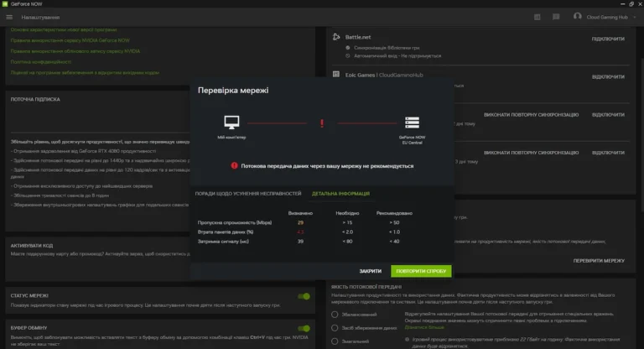
Task: Click the right-side vertical scrollbar
Action: (x=641, y=136)
